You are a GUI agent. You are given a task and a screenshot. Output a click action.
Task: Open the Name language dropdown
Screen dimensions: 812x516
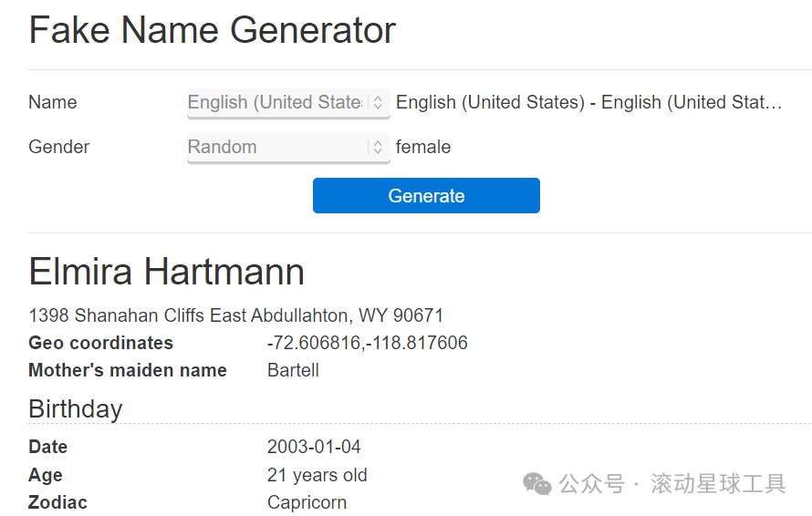click(x=276, y=103)
